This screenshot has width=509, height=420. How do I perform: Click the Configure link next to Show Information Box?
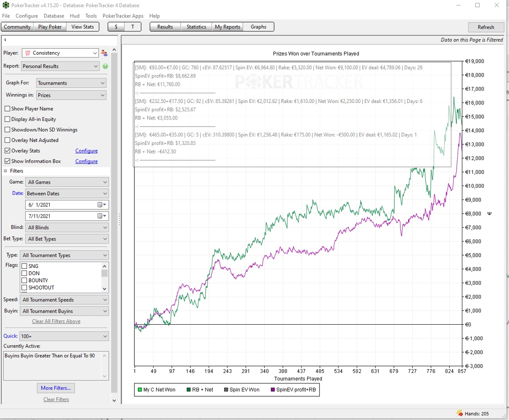pyautogui.click(x=86, y=161)
